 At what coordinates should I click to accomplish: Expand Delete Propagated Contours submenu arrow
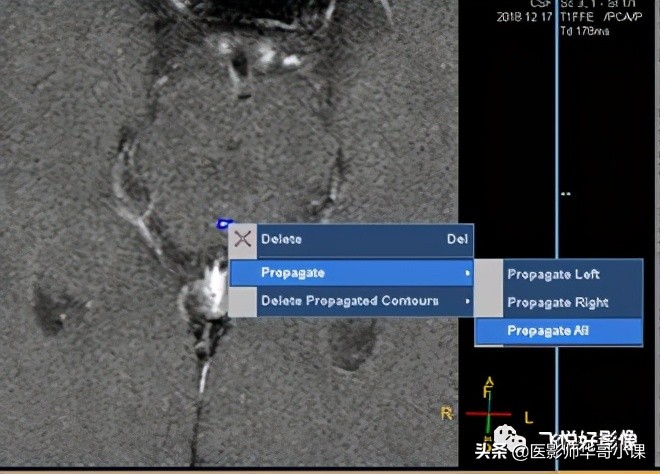pos(467,301)
